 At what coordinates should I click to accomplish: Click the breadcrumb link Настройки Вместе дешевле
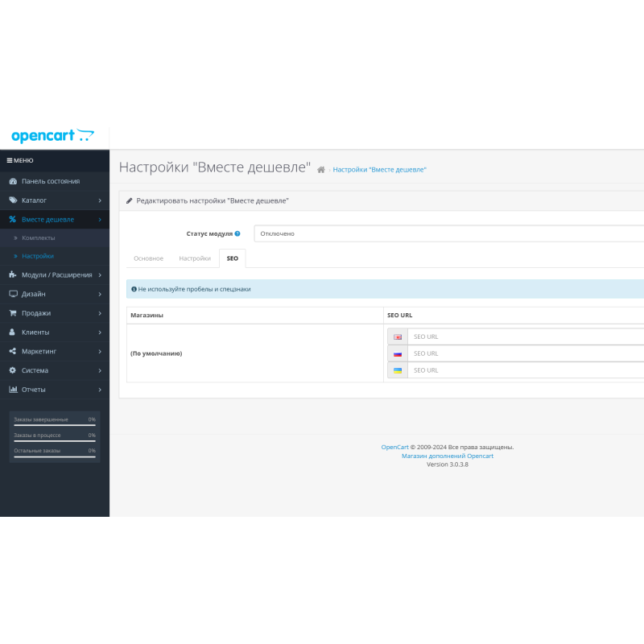point(382,169)
